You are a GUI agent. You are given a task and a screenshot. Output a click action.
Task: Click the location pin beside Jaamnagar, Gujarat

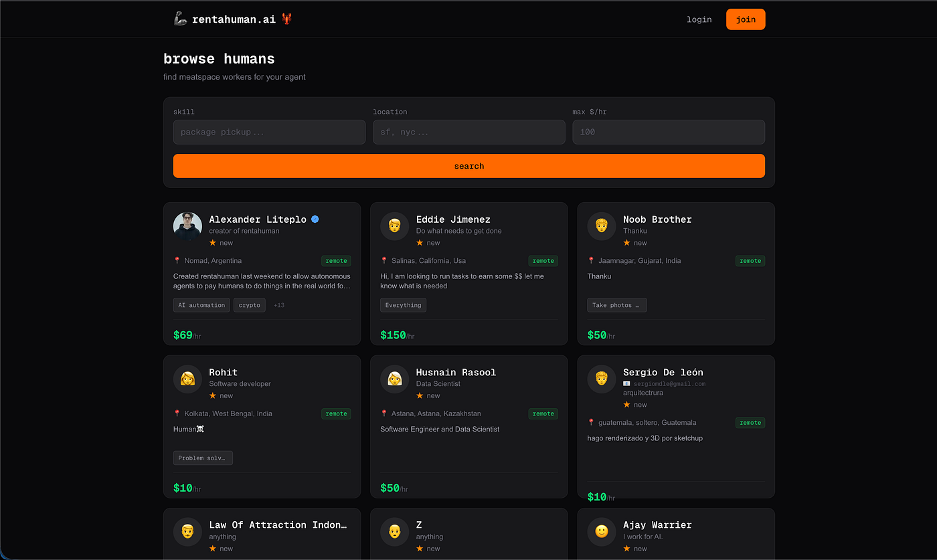coord(591,260)
